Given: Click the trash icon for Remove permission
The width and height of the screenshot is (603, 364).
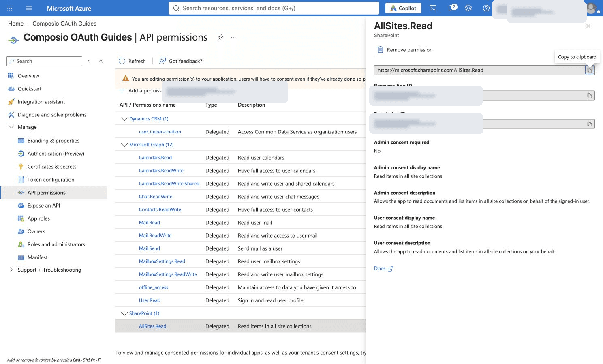Looking at the screenshot, I should (381, 49).
